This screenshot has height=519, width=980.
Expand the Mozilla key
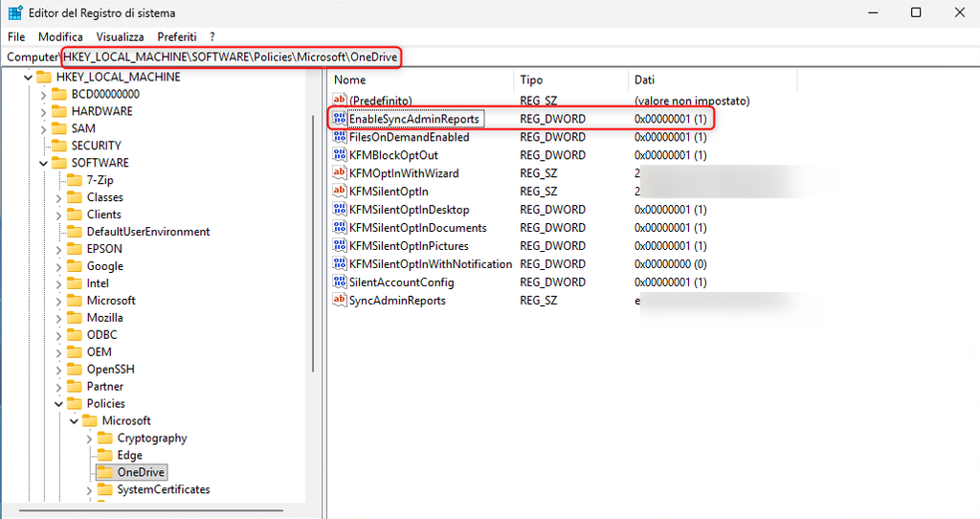pyautogui.click(x=58, y=318)
